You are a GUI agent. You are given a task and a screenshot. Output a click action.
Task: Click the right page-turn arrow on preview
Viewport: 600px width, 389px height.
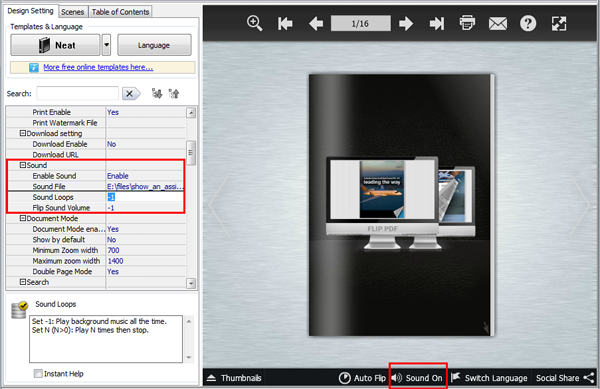pyautogui.click(x=580, y=205)
